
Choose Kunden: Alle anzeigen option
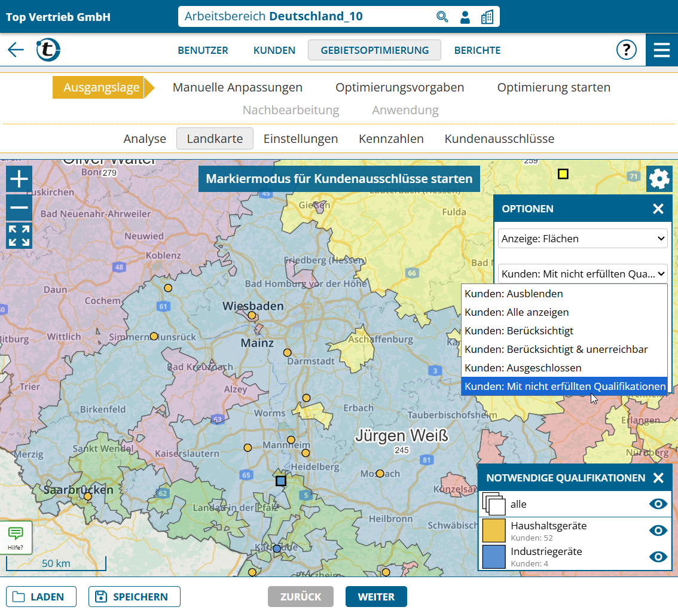[x=517, y=312]
